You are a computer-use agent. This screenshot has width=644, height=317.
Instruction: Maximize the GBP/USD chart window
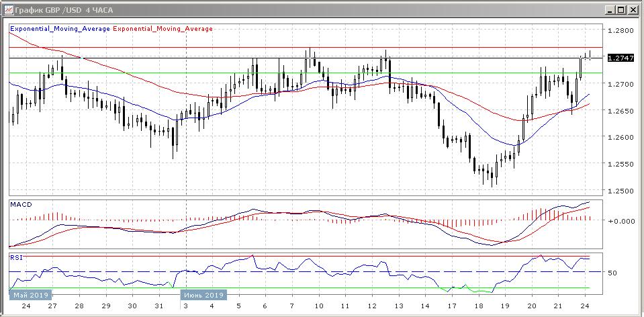pyautogui.click(x=620, y=9)
